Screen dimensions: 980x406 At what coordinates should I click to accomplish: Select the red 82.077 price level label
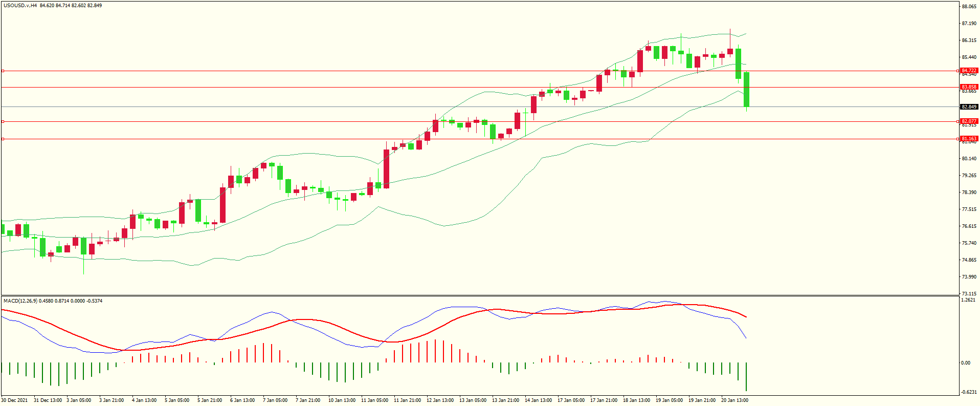[969, 121]
